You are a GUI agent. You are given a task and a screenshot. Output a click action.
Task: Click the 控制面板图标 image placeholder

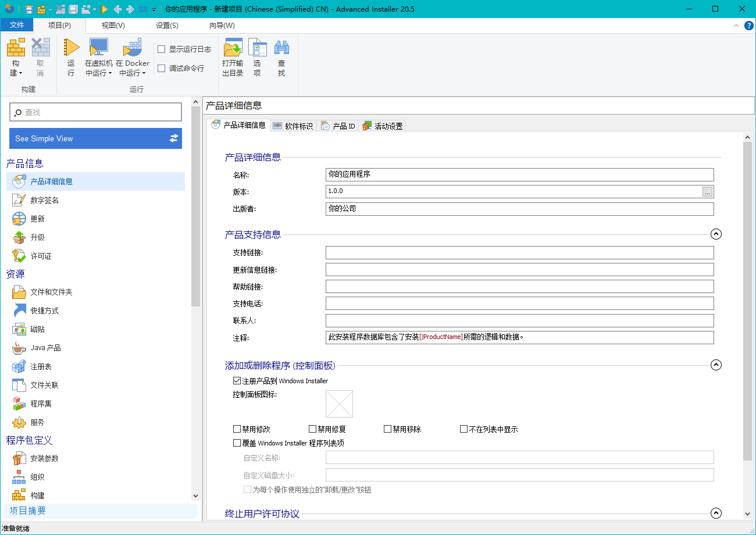point(339,404)
